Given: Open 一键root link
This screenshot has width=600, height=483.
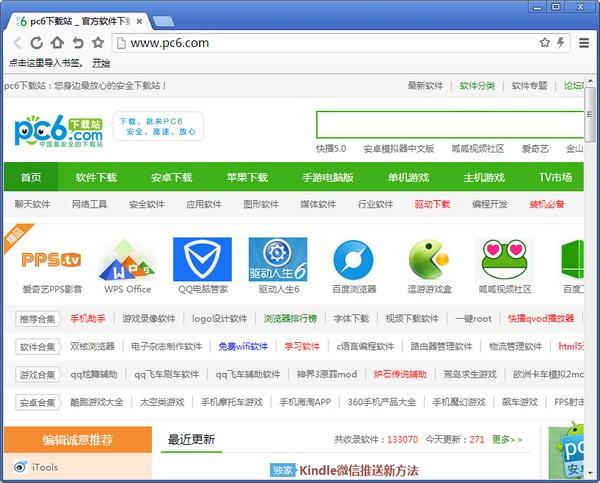Looking at the screenshot, I should 473,318.
